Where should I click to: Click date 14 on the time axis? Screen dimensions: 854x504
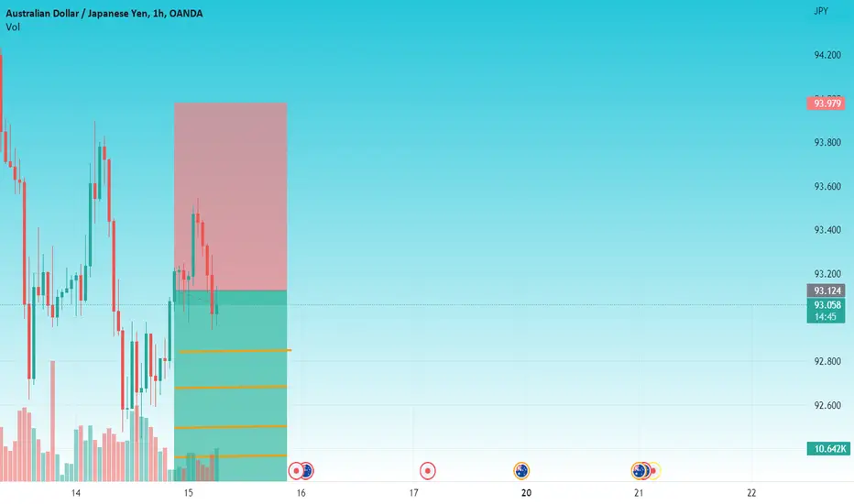(x=76, y=493)
